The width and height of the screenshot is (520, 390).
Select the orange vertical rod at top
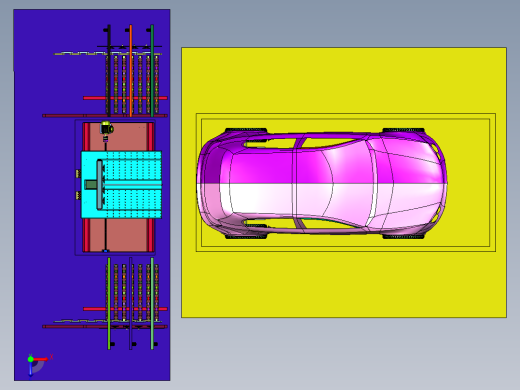coord(131,71)
